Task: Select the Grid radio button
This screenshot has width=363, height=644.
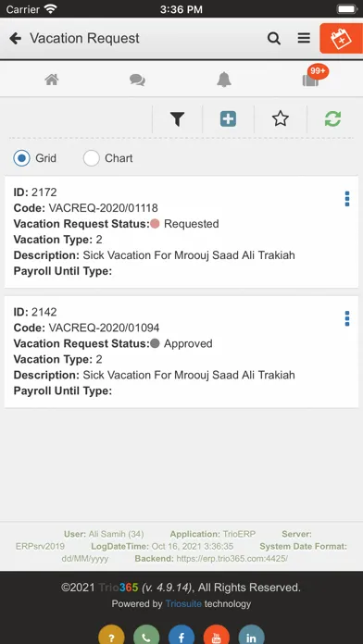Action: (22, 158)
